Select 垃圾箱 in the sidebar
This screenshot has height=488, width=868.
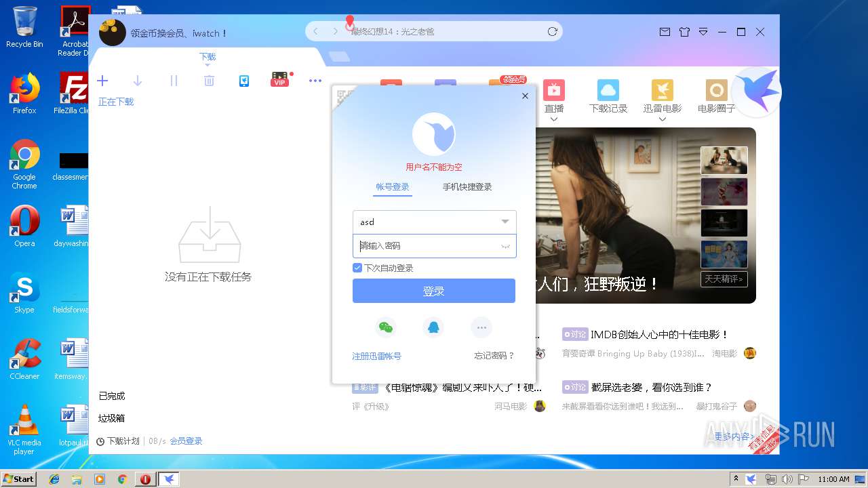tap(112, 418)
